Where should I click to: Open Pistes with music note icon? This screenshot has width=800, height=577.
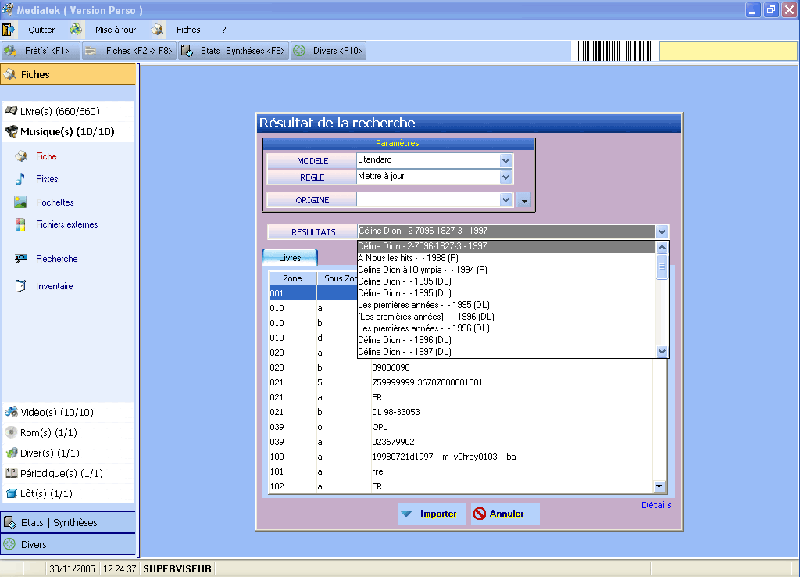pos(20,179)
